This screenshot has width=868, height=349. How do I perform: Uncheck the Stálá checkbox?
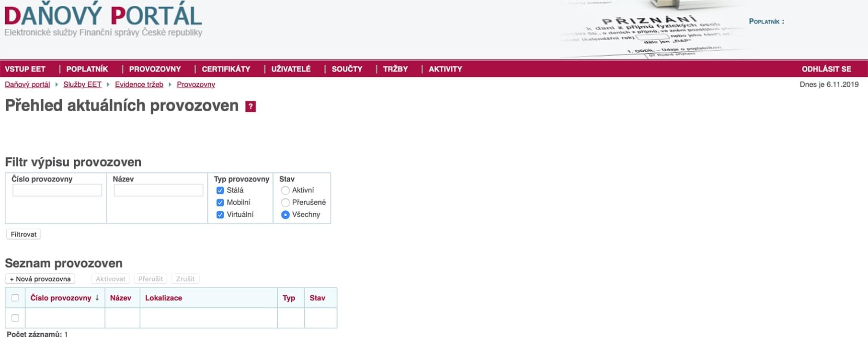tap(220, 190)
